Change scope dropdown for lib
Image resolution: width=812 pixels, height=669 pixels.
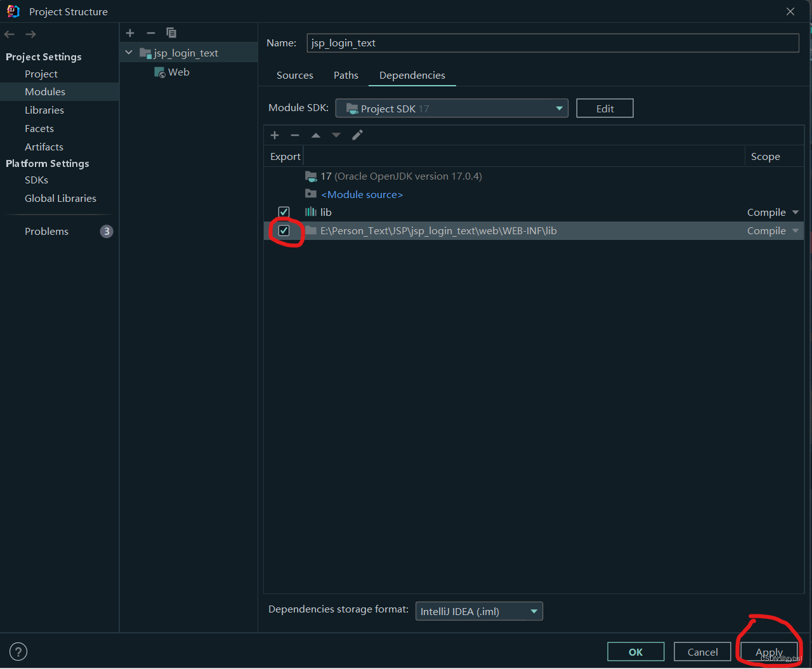[x=773, y=213]
